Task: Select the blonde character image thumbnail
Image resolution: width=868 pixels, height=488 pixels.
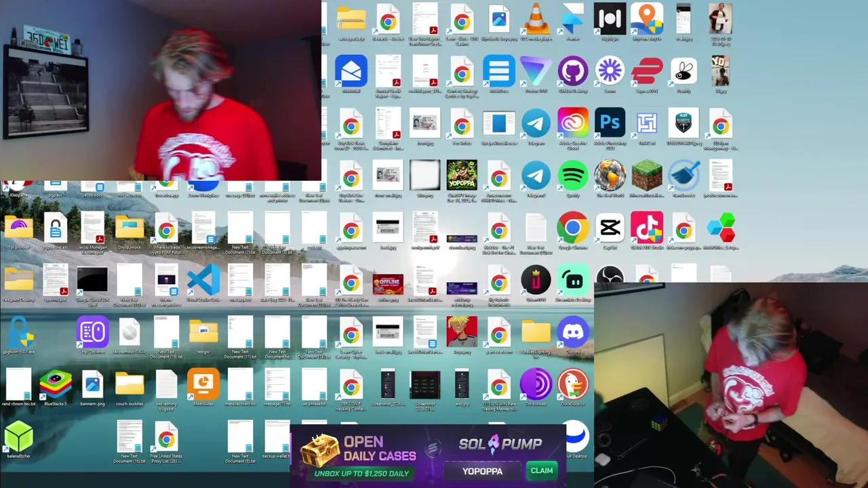Action: pos(462,332)
